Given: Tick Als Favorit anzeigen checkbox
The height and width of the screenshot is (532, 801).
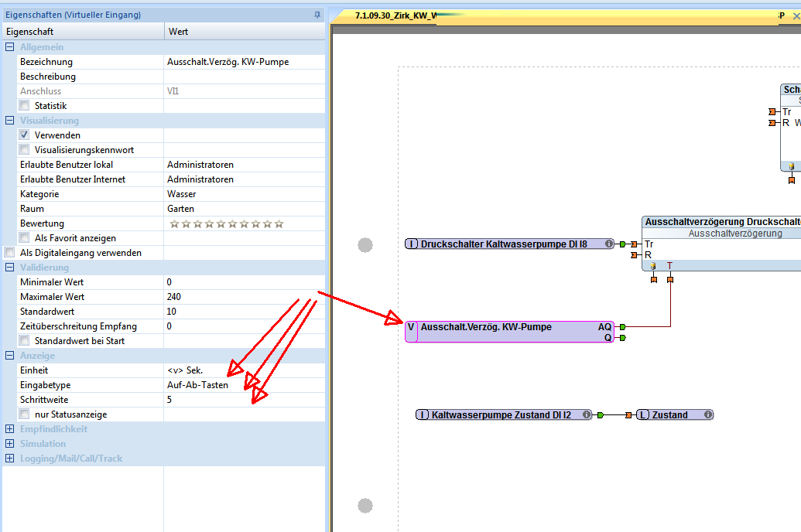Looking at the screenshot, I should [24, 238].
